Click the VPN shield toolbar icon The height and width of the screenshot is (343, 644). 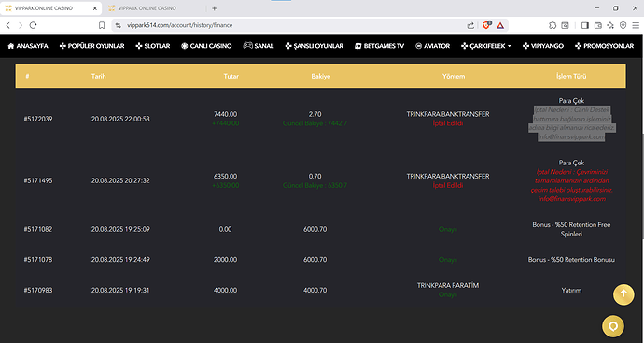(623, 25)
